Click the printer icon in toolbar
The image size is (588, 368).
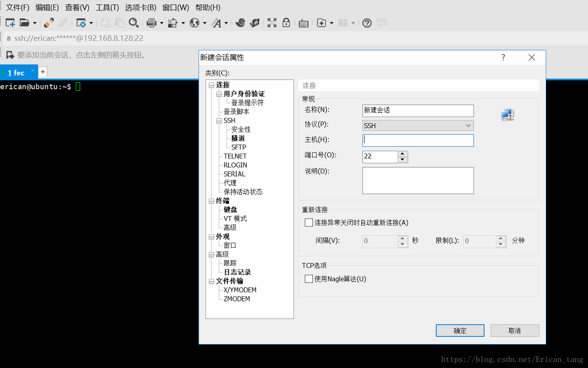pyautogui.click(x=151, y=23)
